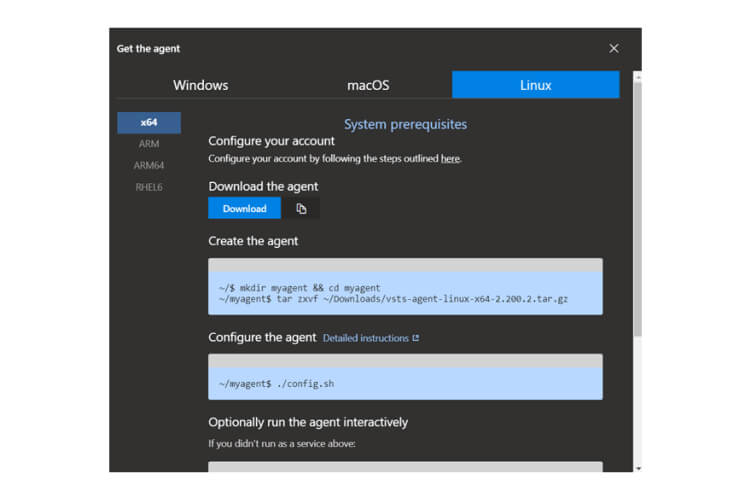This screenshot has height=500, width=750.
Task: Click the scrollbar down arrow
Action: pyautogui.click(x=637, y=467)
